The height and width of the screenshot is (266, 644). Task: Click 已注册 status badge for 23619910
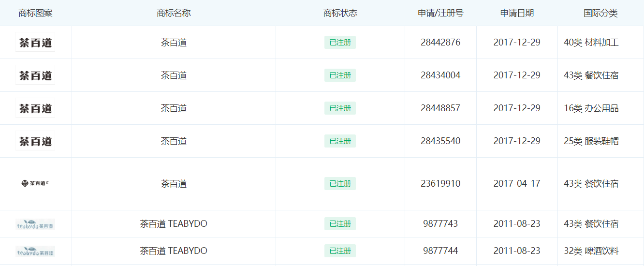[x=340, y=184]
